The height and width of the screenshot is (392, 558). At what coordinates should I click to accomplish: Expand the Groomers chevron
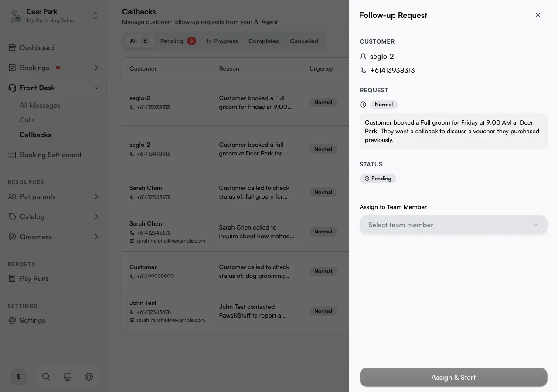[x=96, y=237]
